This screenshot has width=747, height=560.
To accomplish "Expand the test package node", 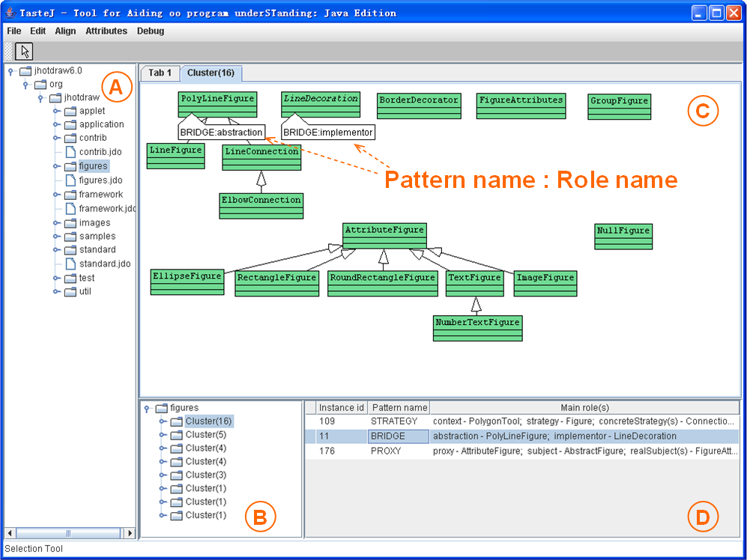I will 56,278.
